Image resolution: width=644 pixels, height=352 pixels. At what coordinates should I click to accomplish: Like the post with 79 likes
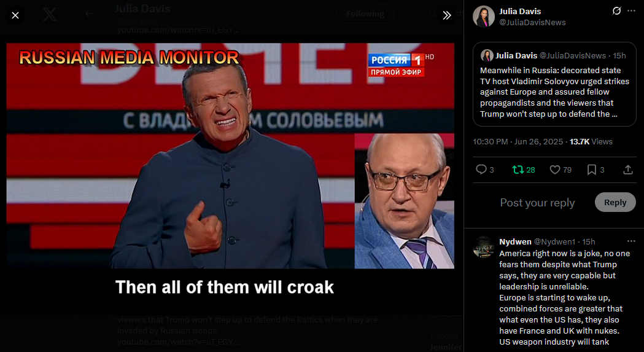pos(561,170)
